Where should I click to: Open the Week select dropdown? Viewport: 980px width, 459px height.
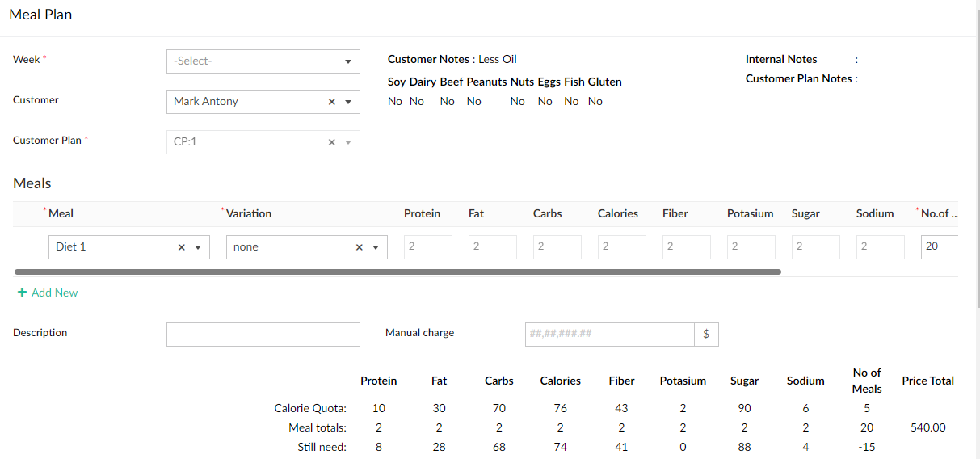[263, 61]
